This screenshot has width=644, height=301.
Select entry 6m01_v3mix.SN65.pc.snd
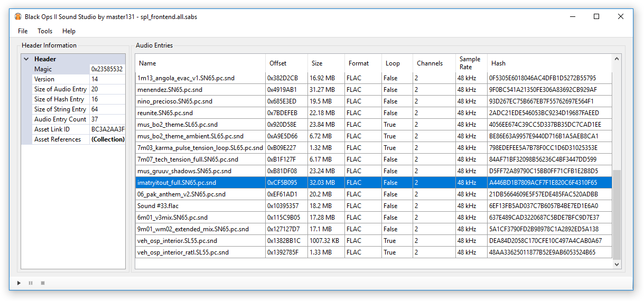[374, 218]
